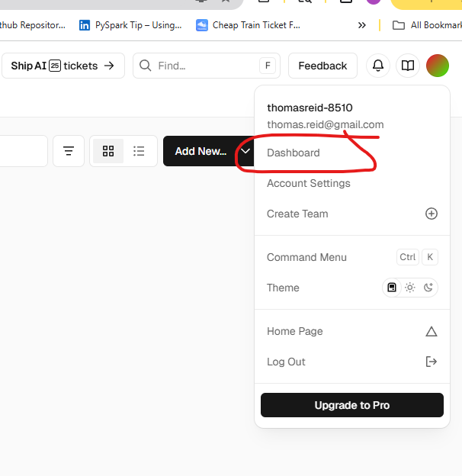Viewport: 462px width, 476px height.
Task: Switch to grid view layout
Action: pos(108,151)
